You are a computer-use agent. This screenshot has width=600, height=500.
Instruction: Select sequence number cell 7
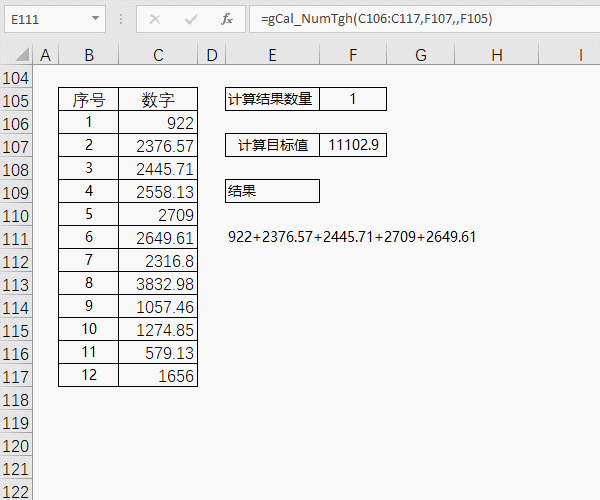pos(89,260)
